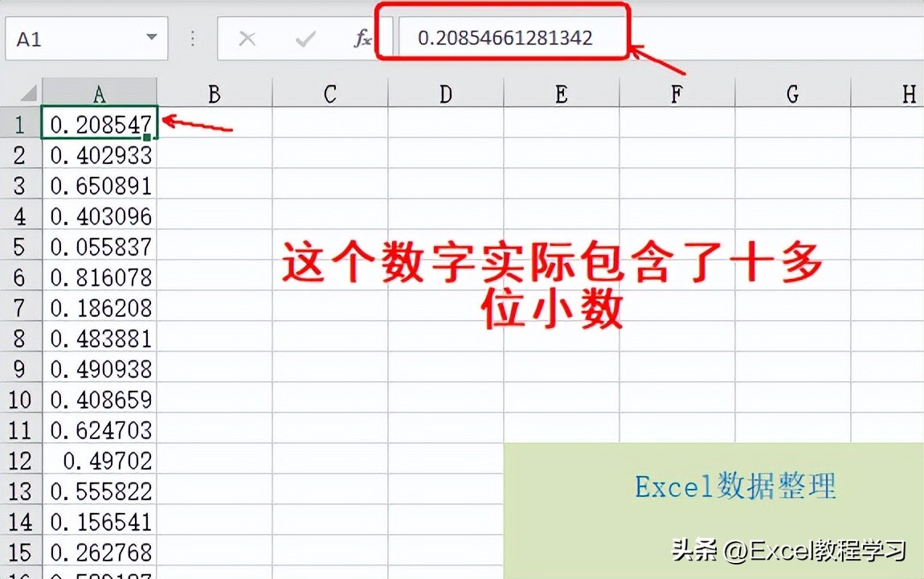
Task: Open the Insert Function dialog via fx icon
Action: (364, 37)
